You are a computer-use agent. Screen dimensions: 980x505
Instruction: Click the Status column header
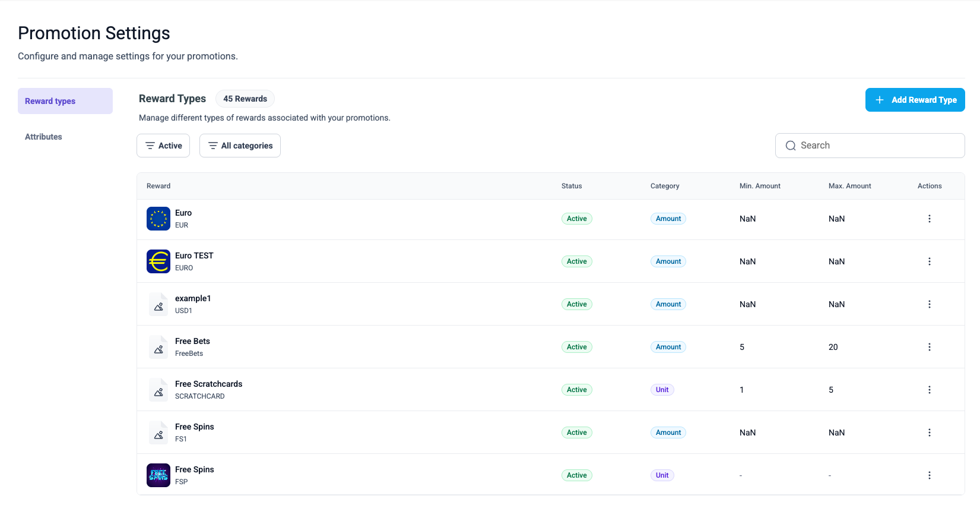pyautogui.click(x=572, y=186)
